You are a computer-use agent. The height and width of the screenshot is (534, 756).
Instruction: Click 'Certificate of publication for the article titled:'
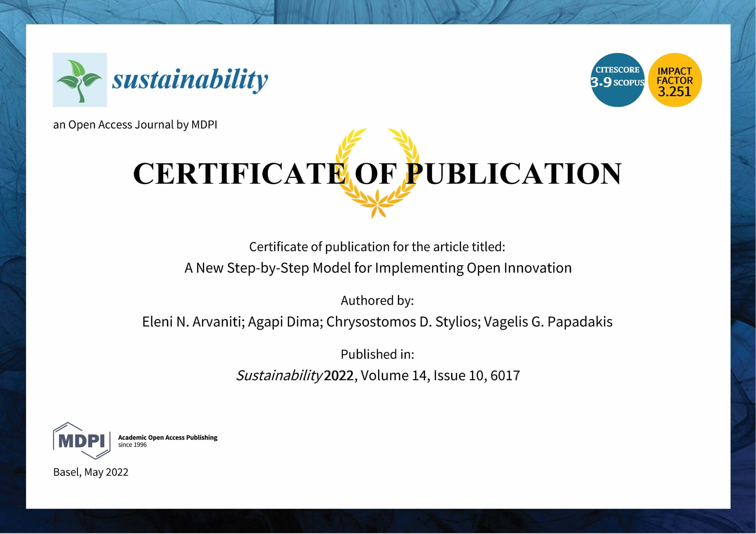tap(377, 247)
